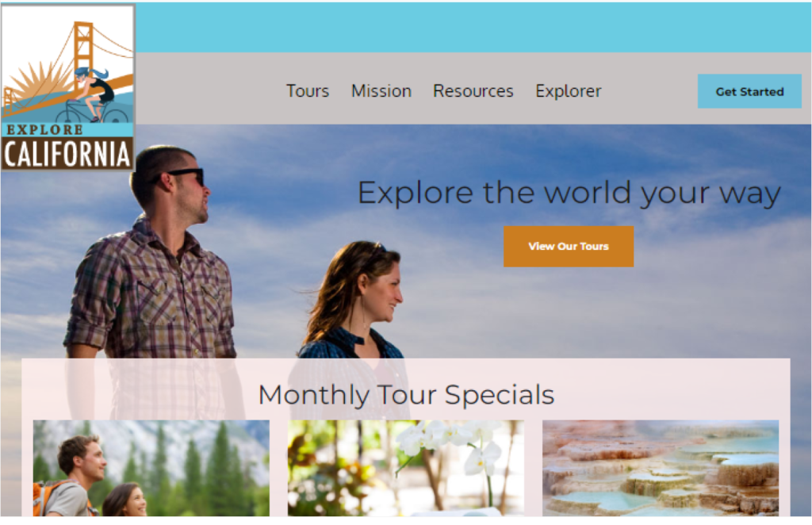Screen dimensions: 812x525
Task: Click the CALIFORNIA text in the logo
Action: (x=67, y=155)
